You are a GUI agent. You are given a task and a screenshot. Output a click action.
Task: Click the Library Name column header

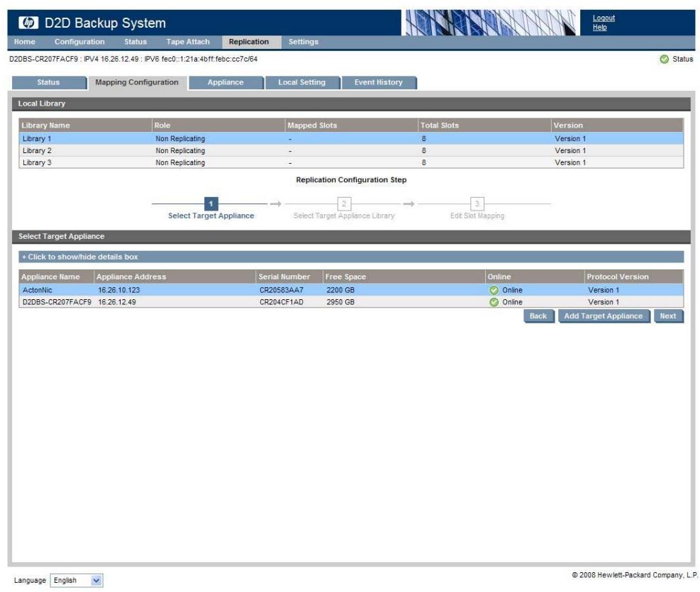tap(85, 125)
